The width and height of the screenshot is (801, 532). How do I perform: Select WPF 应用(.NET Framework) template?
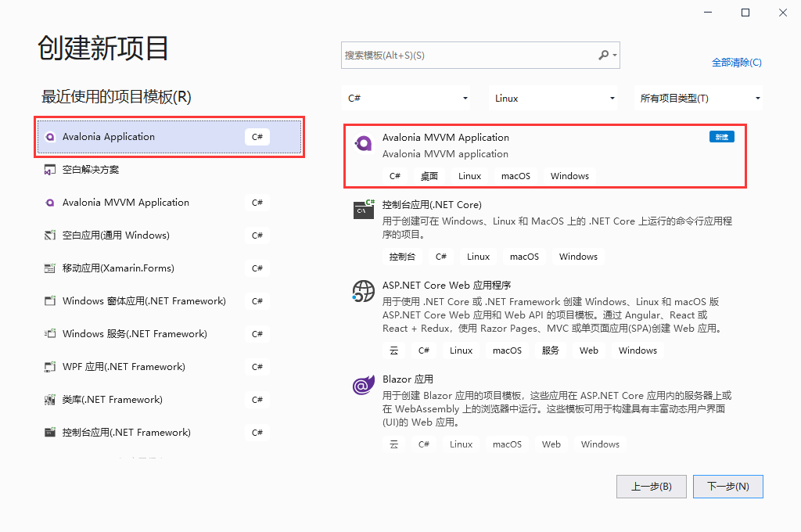[169, 366]
